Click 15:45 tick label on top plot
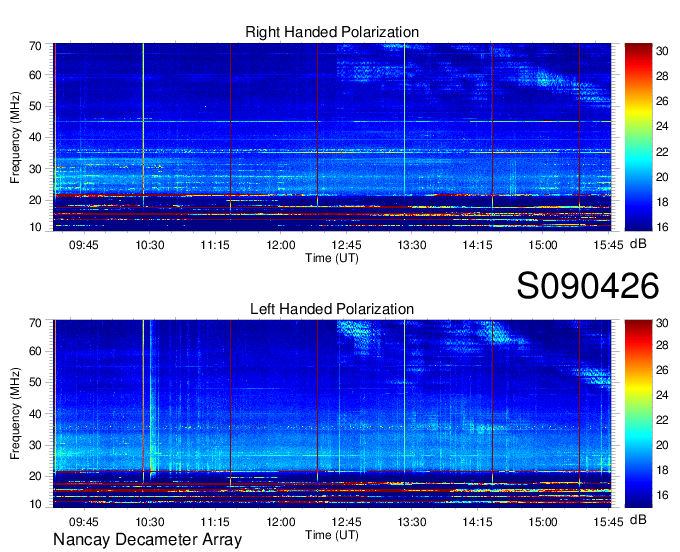The image size is (680, 552). coord(608,245)
